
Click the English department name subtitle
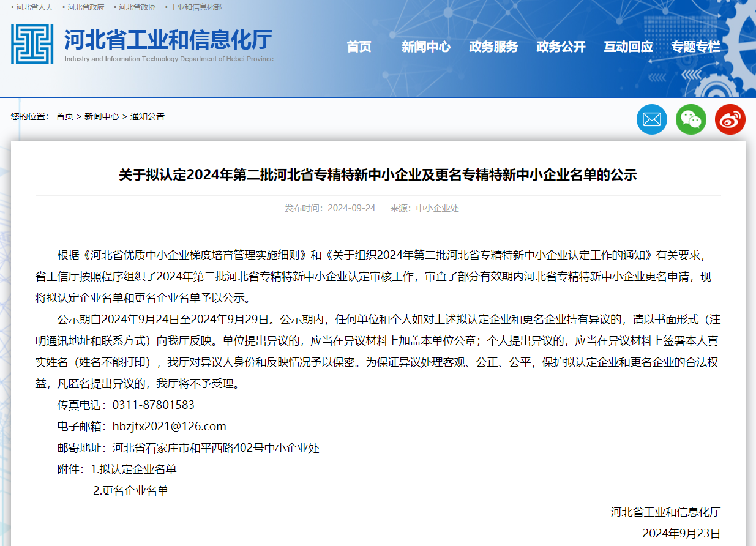click(169, 59)
